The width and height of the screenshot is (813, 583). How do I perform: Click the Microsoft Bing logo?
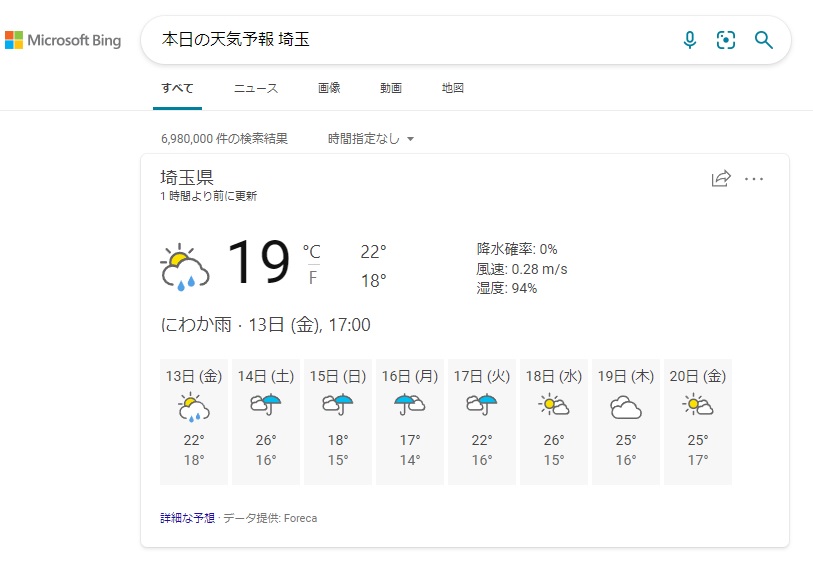pyautogui.click(x=63, y=40)
